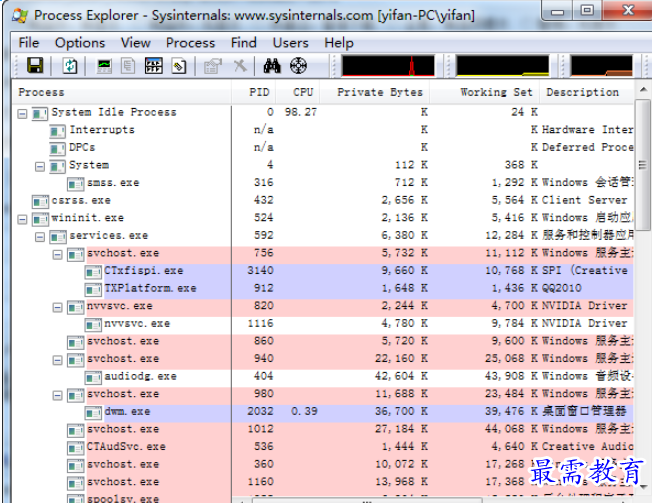Viewport: 652px width, 503px height.
Task: Select the audiodg.exe process row
Action: (x=140, y=376)
